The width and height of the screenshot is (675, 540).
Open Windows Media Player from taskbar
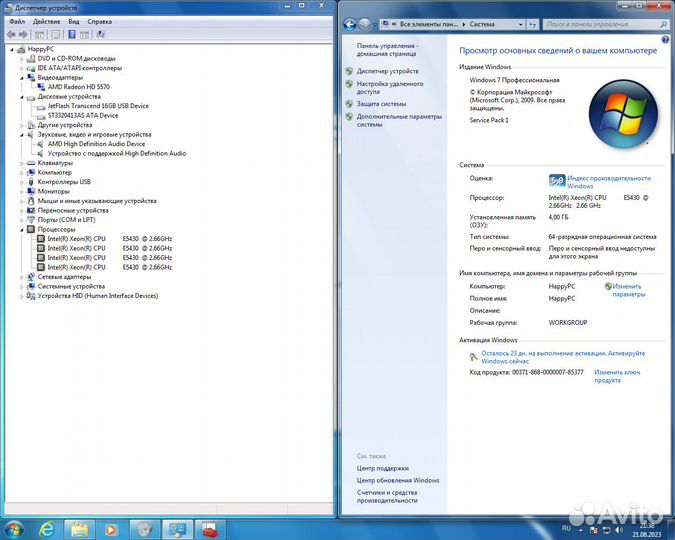pos(111,529)
